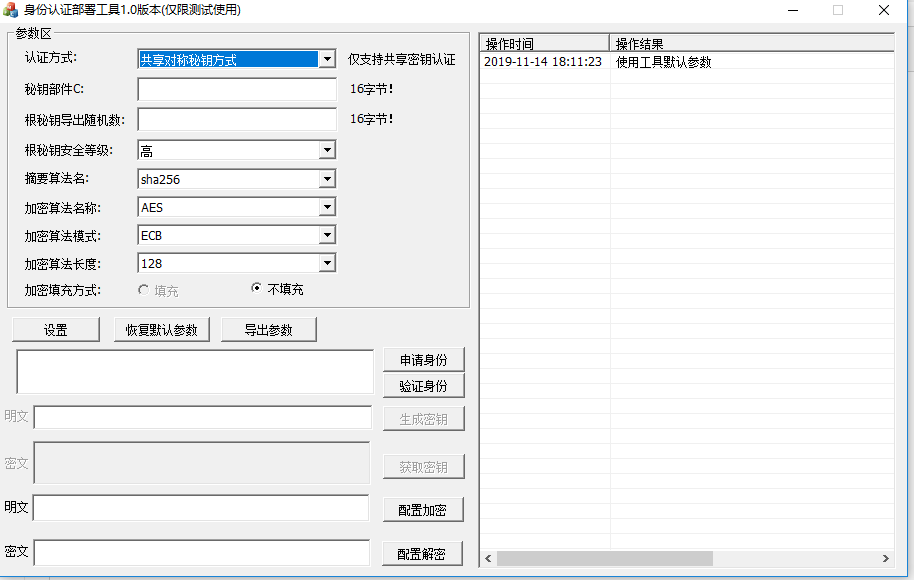Click the 获取密钥 button

(x=424, y=467)
